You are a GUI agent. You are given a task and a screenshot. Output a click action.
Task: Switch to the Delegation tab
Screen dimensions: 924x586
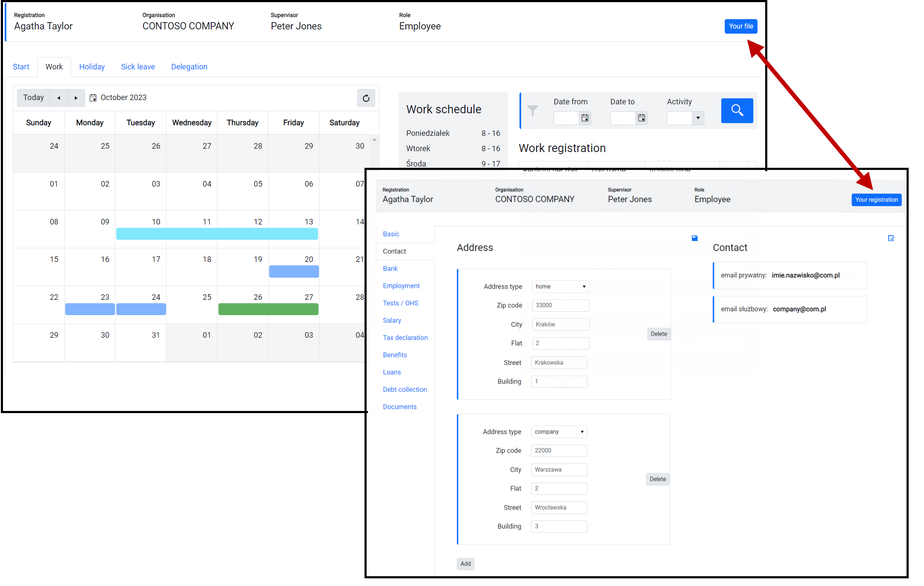tap(189, 67)
